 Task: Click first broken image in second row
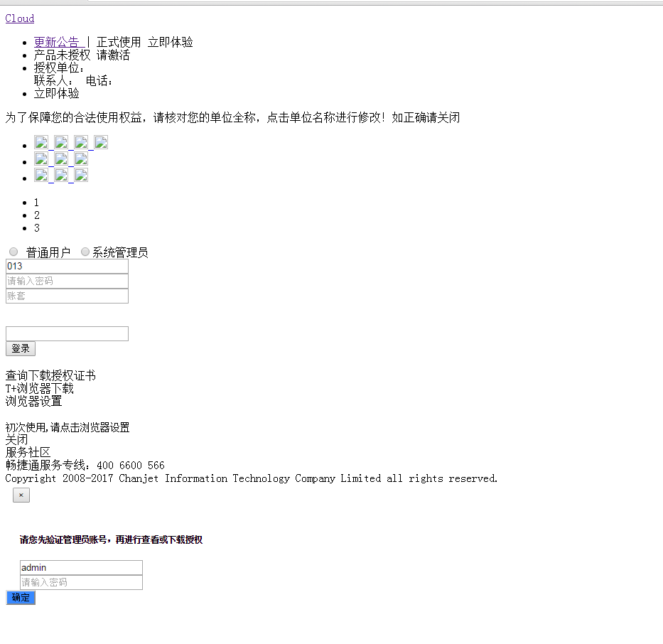[41, 159]
